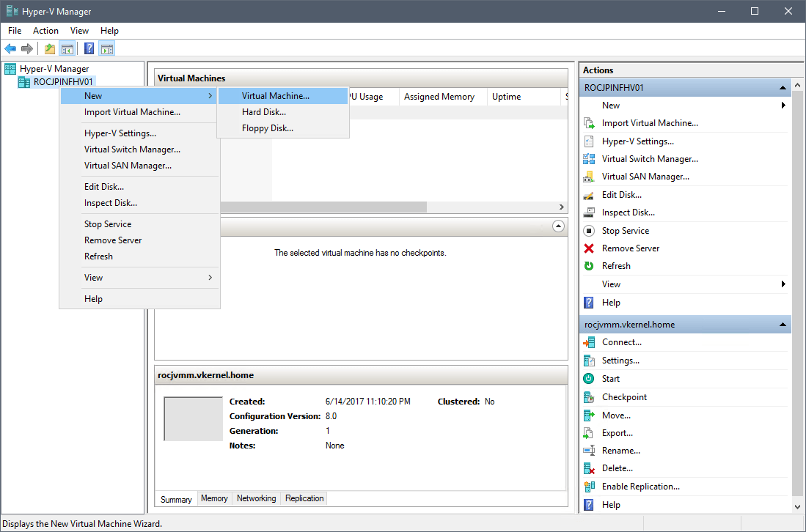The width and height of the screenshot is (806, 532).
Task: Open the Help menu in menu bar
Action: click(109, 31)
